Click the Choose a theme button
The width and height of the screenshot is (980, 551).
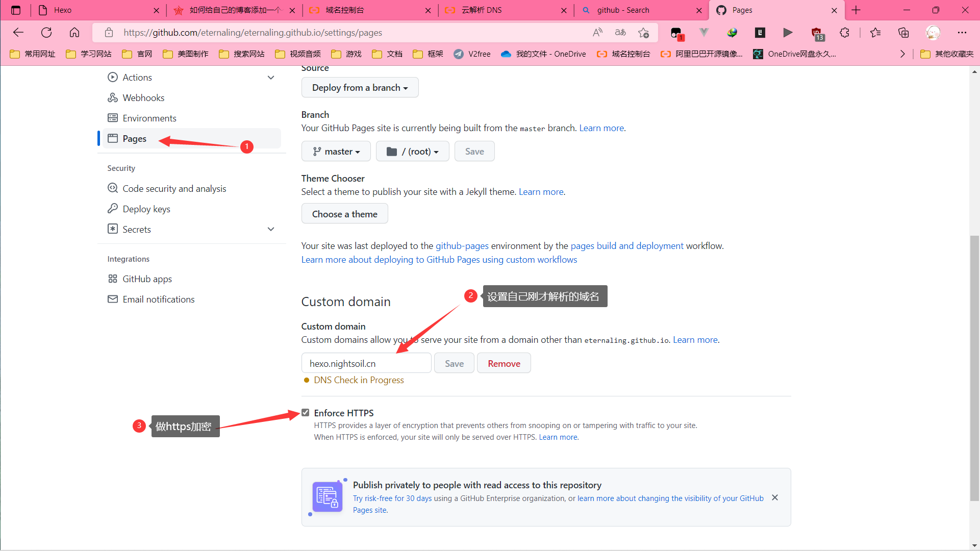pyautogui.click(x=345, y=214)
